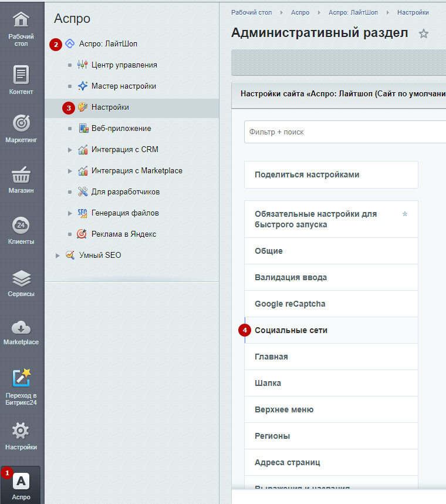
Task: Open Рабочий стол in left sidebar
Action: (21, 29)
